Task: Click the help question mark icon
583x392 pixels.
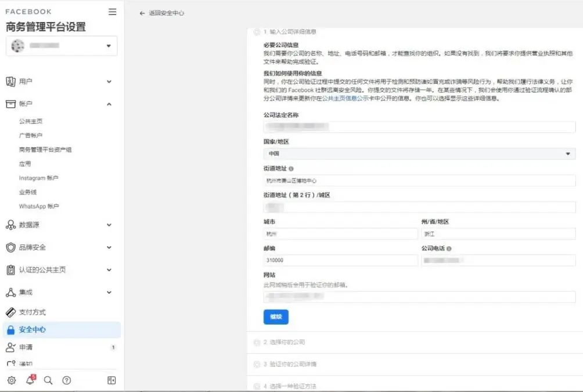Action: [67, 380]
